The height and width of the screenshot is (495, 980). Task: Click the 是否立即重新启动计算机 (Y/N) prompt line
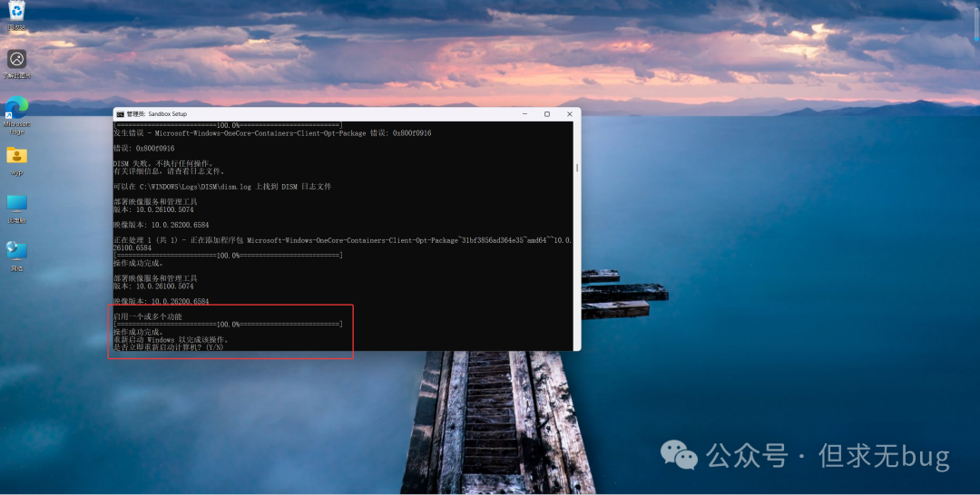(x=168, y=347)
